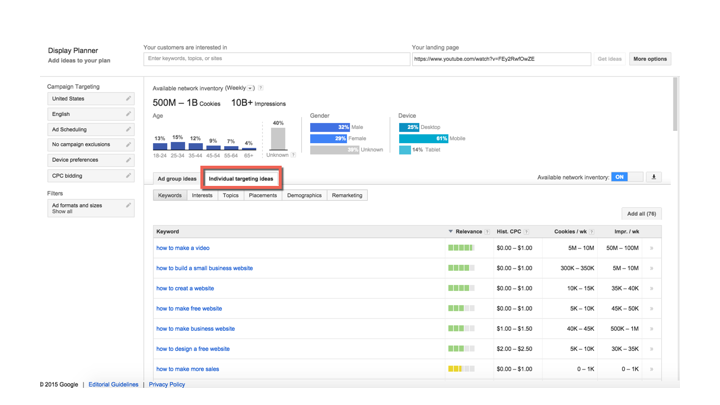Click Ad Scheduling edit pencil icon

tap(129, 129)
